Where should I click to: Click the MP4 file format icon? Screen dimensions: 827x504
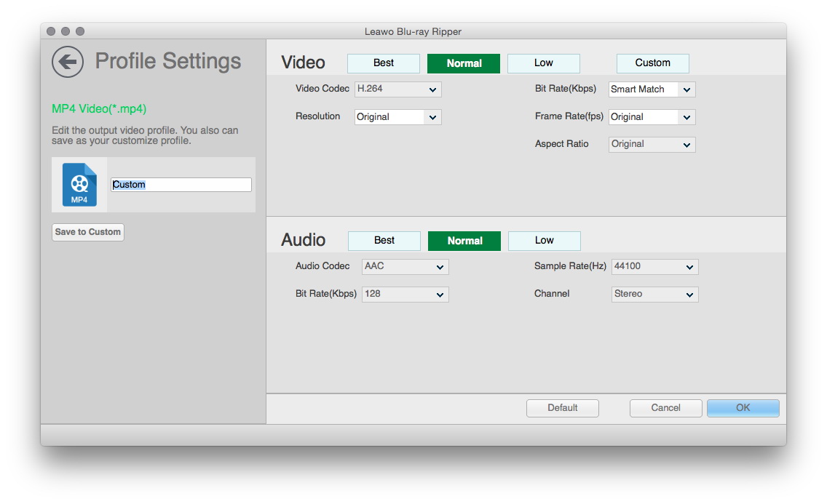point(79,185)
